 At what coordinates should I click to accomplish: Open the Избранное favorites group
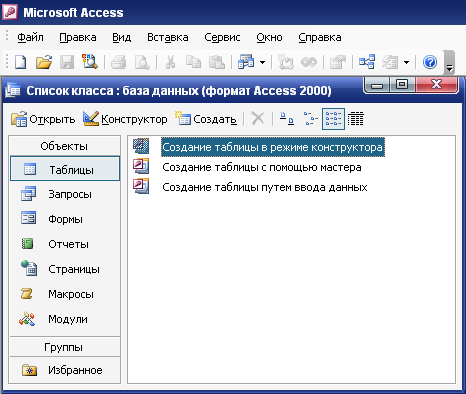tap(65, 370)
